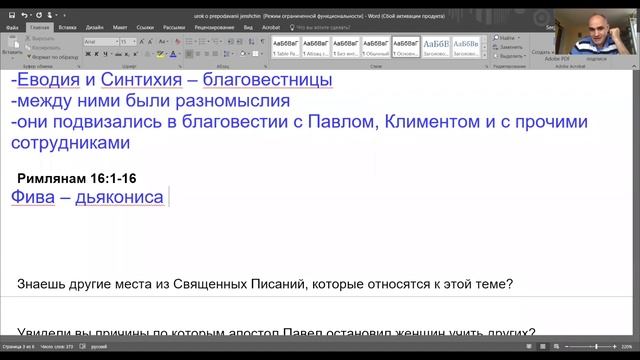
Task: Decrease paragraph indent
Action: coord(231,42)
